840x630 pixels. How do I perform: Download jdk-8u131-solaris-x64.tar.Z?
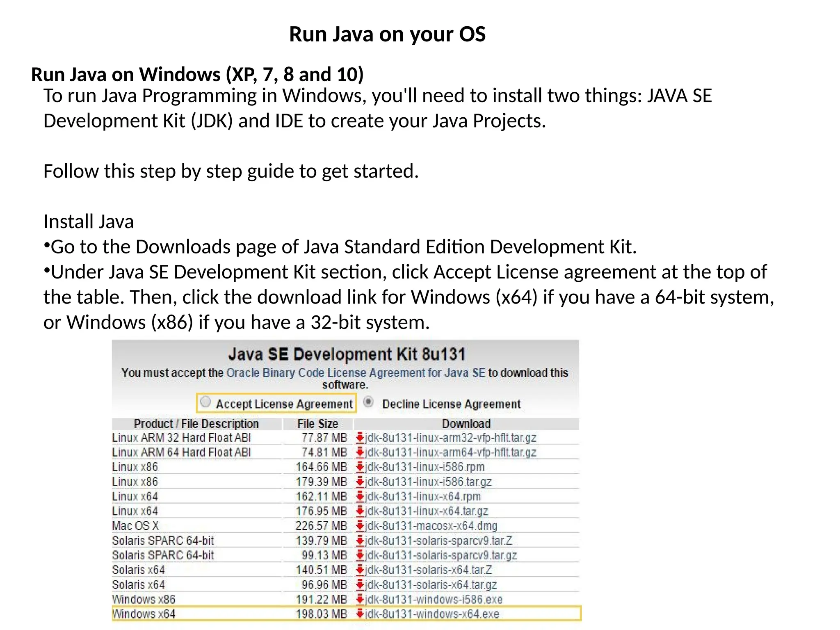coord(429,570)
